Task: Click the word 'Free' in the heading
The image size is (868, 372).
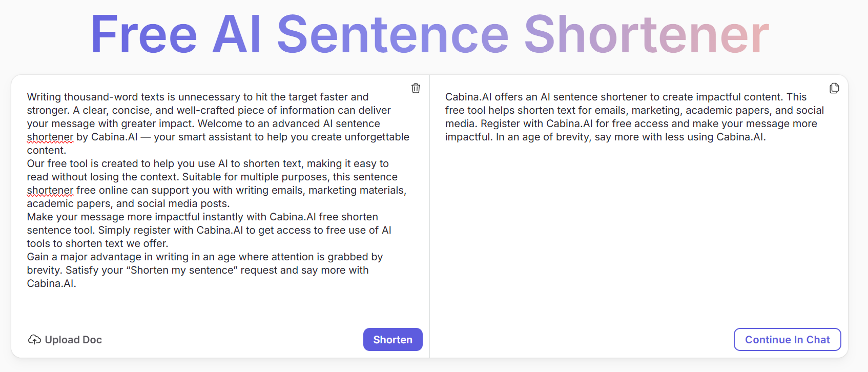Action: click(143, 34)
